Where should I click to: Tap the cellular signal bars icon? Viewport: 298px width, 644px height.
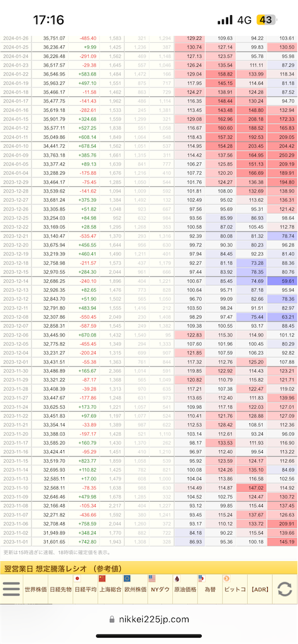coord(225,19)
